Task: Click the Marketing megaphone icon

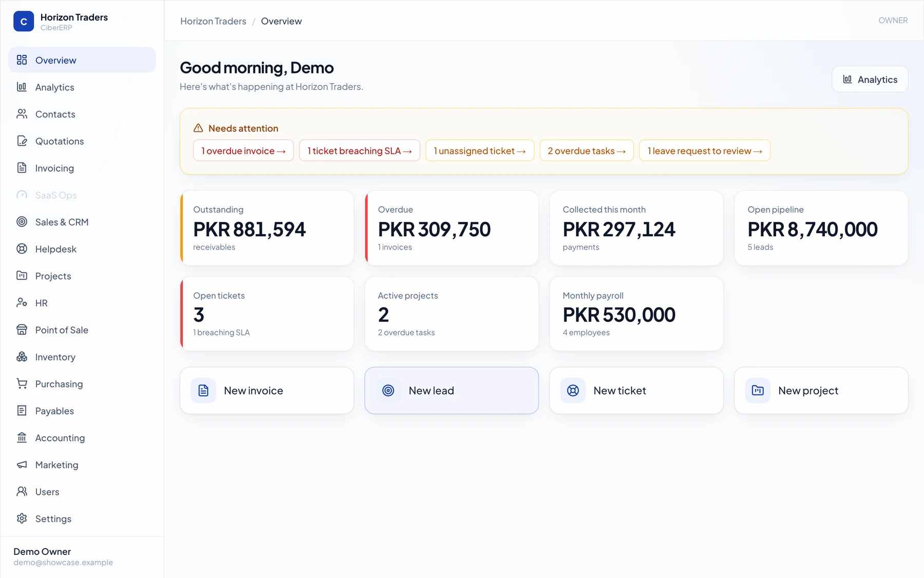Action: click(22, 464)
